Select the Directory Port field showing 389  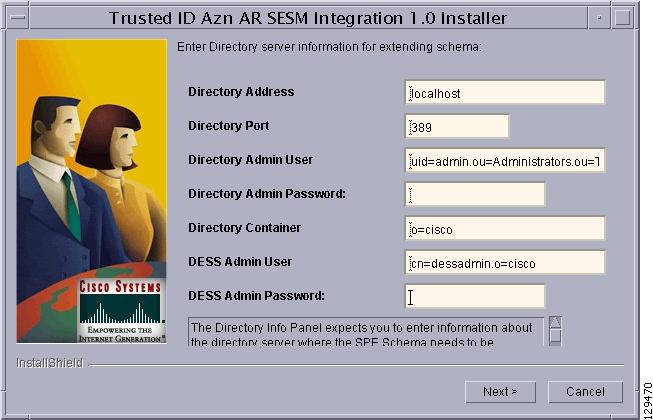coord(457,126)
